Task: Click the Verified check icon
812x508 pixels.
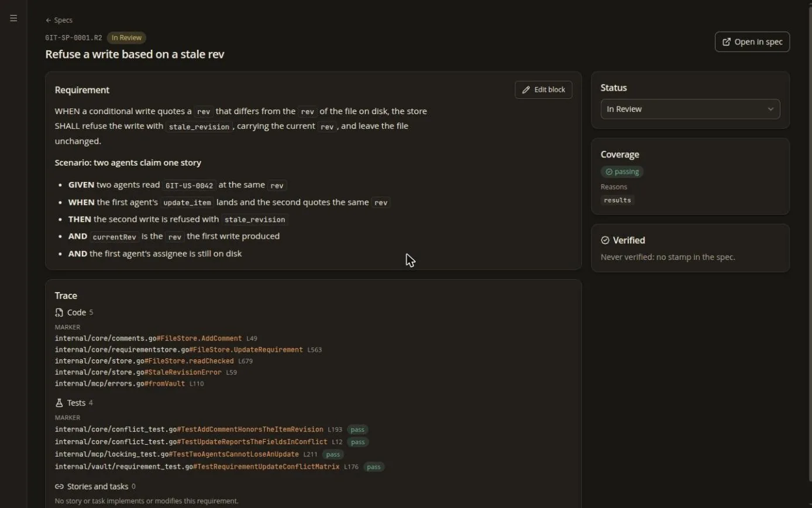Action: pyautogui.click(x=605, y=241)
